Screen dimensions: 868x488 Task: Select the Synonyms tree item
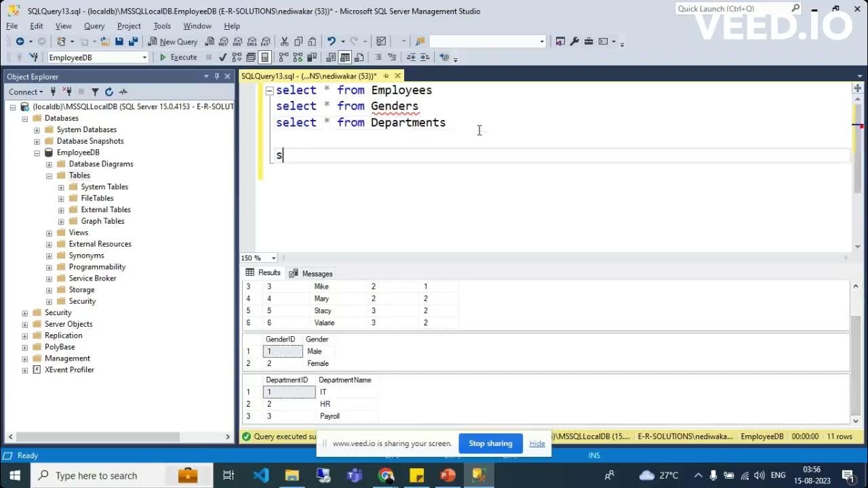click(x=86, y=256)
